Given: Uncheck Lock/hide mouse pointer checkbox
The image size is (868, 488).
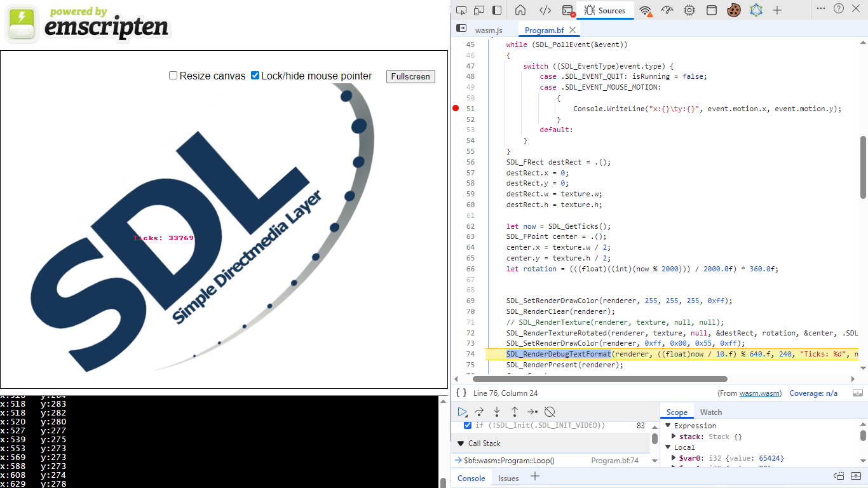Looking at the screenshot, I should (255, 76).
